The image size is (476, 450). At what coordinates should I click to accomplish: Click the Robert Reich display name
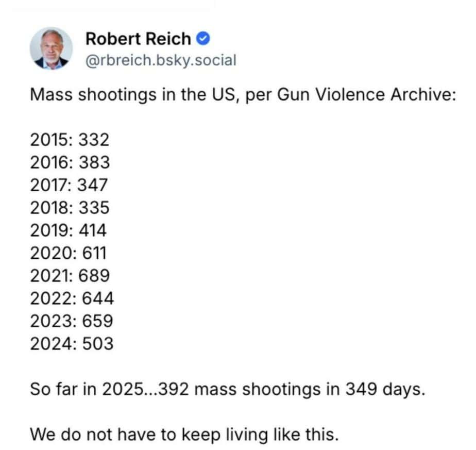click(x=138, y=39)
